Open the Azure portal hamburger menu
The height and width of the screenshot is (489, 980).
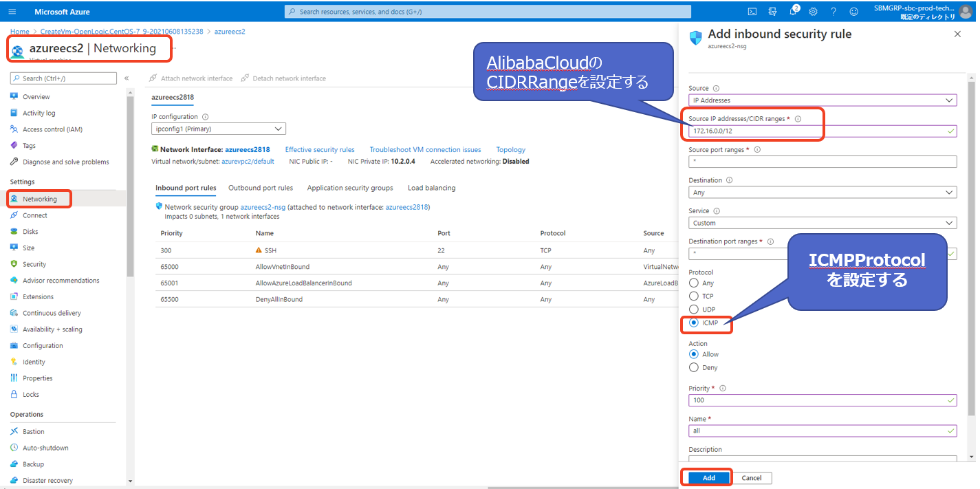click(x=14, y=12)
